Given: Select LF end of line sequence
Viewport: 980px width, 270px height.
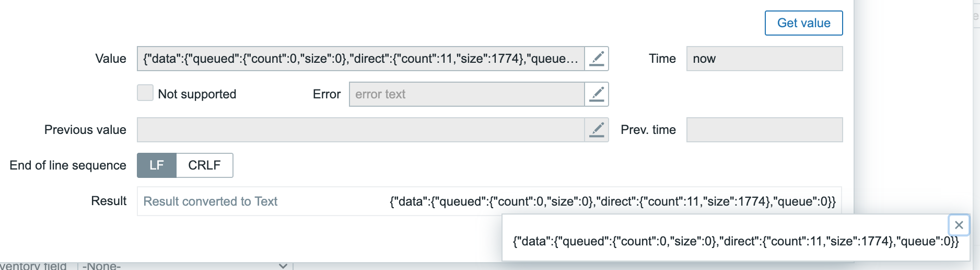Looking at the screenshot, I should click(157, 165).
